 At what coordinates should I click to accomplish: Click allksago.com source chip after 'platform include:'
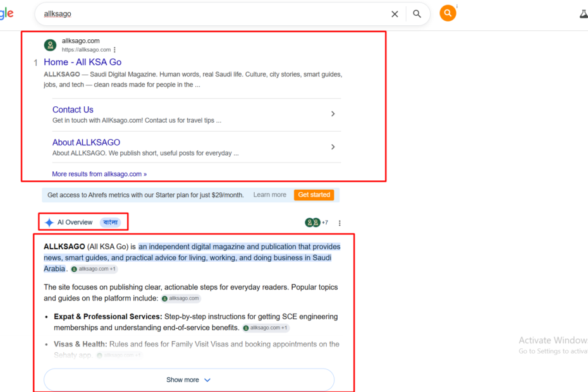tap(181, 298)
